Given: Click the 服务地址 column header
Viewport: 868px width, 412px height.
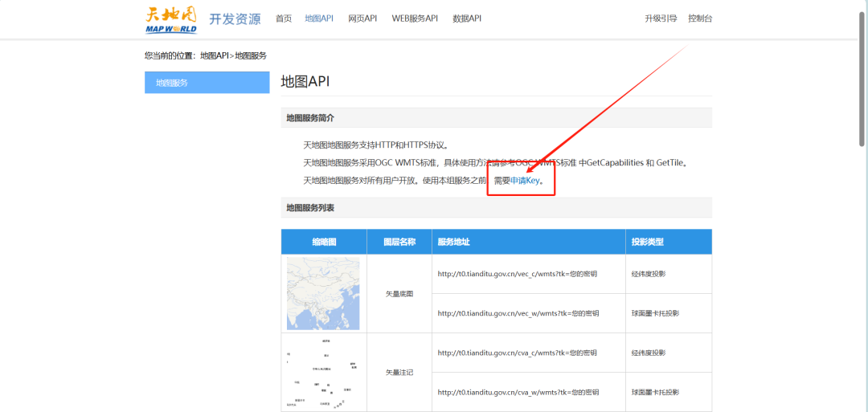Looking at the screenshot, I should (x=454, y=242).
